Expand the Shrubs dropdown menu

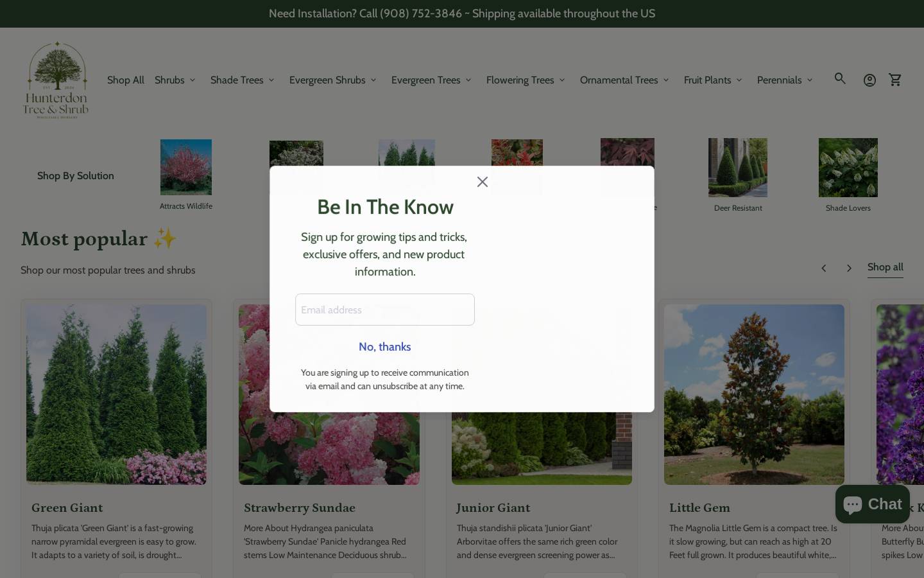click(175, 80)
